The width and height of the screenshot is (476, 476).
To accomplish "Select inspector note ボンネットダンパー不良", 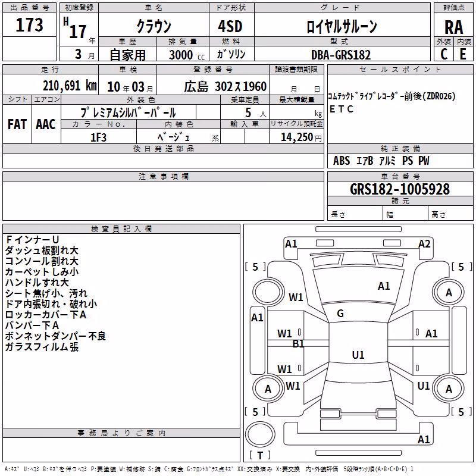I will click(55, 336).
